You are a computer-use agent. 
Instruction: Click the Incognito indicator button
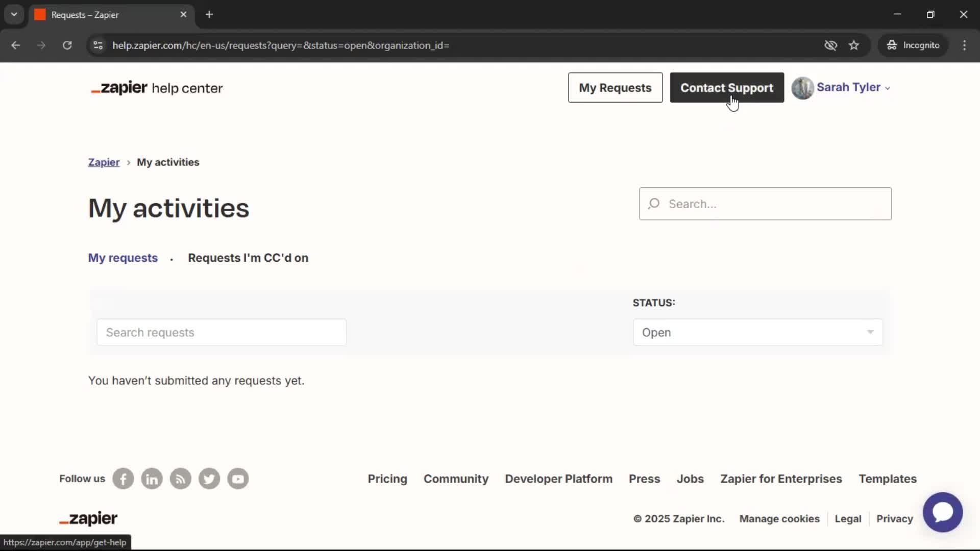[x=913, y=45]
